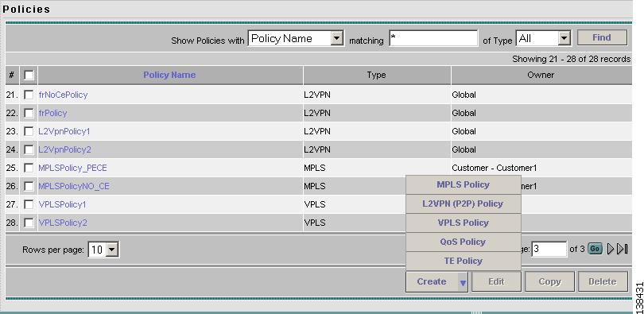Image resolution: width=644 pixels, height=314 pixels.
Task: Click the Owner column header
Action: [541, 75]
